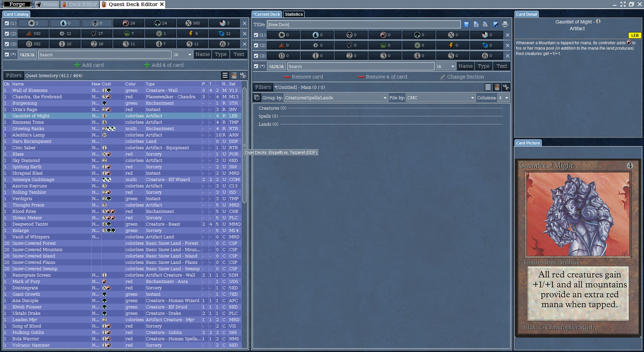Toggle green mana filter showing 24
The height and width of the screenshot is (352, 644).
pyautogui.click(x=161, y=23)
